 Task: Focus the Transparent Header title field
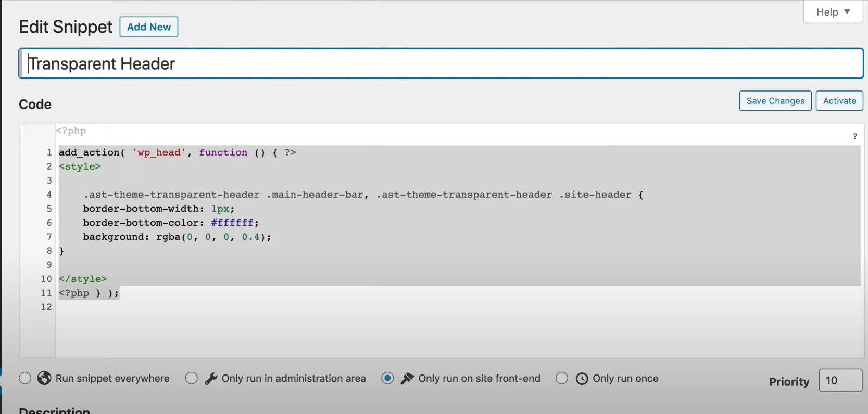(441, 63)
